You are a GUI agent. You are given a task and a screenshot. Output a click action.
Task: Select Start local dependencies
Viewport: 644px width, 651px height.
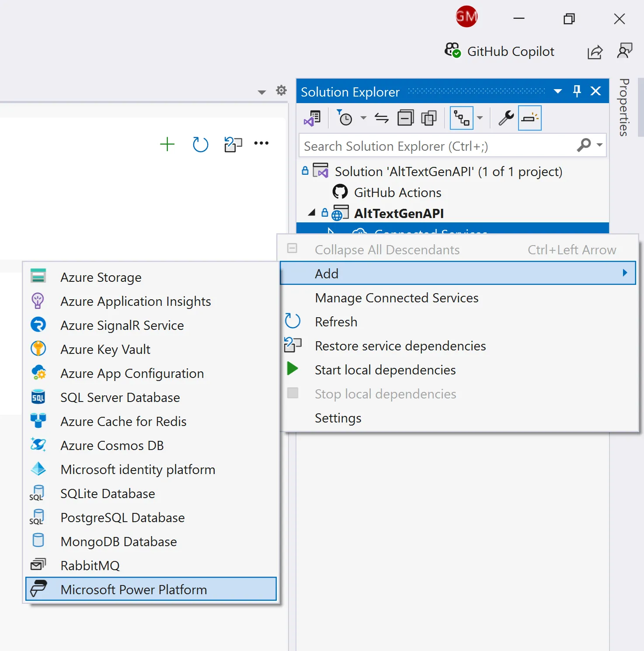tap(458, 370)
